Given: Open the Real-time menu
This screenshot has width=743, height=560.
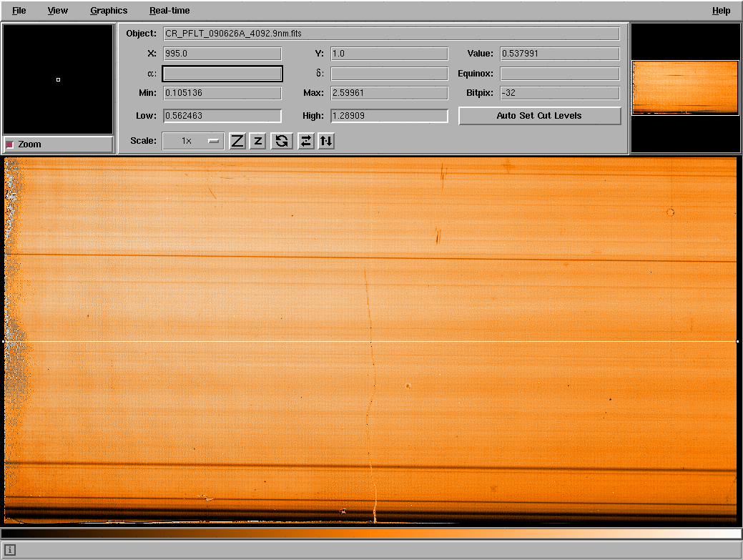Looking at the screenshot, I should click(x=169, y=11).
